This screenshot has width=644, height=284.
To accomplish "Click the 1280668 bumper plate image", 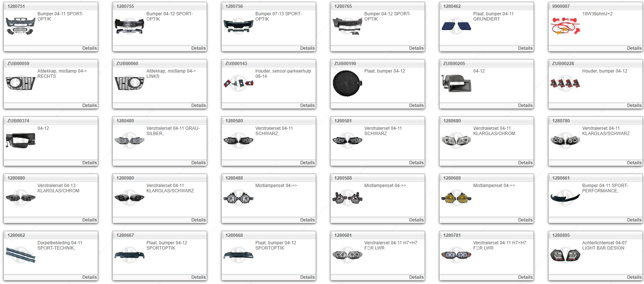I will point(239,255).
